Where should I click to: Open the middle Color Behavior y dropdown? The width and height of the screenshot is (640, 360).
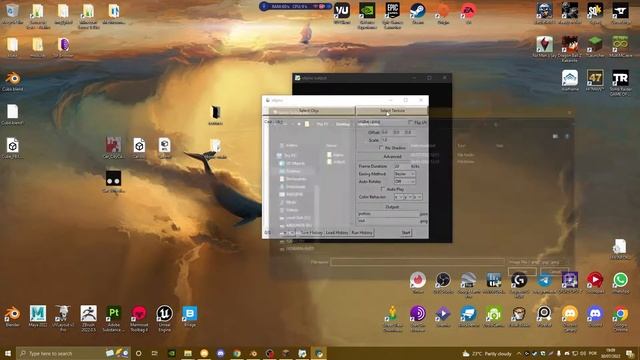coord(408,197)
